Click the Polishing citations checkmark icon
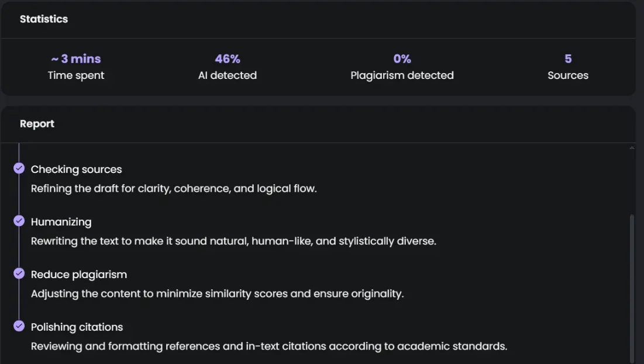 click(x=19, y=326)
